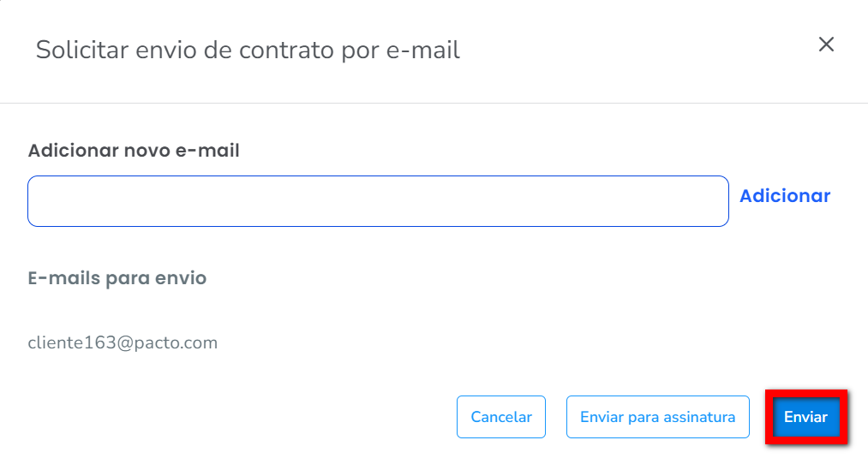This screenshot has height=458, width=868.
Task: Add the typed e-mail using Adicionar
Action: tap(785, 196)
